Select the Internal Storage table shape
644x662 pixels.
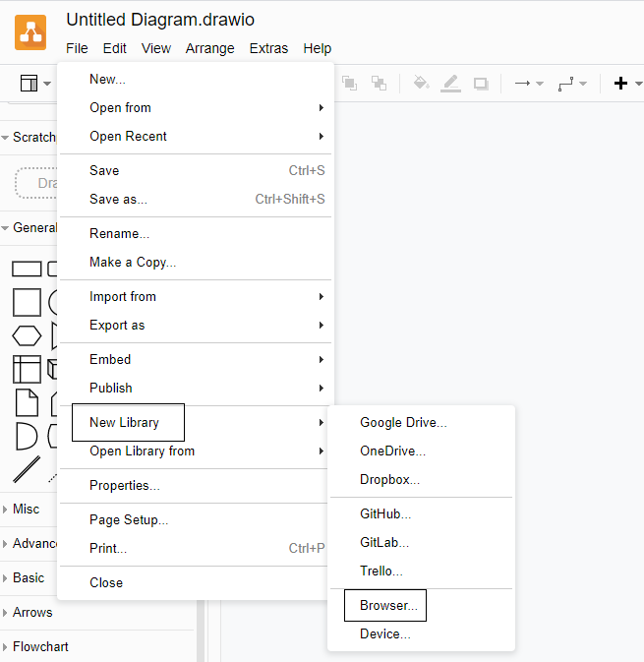tap(27, 370)
